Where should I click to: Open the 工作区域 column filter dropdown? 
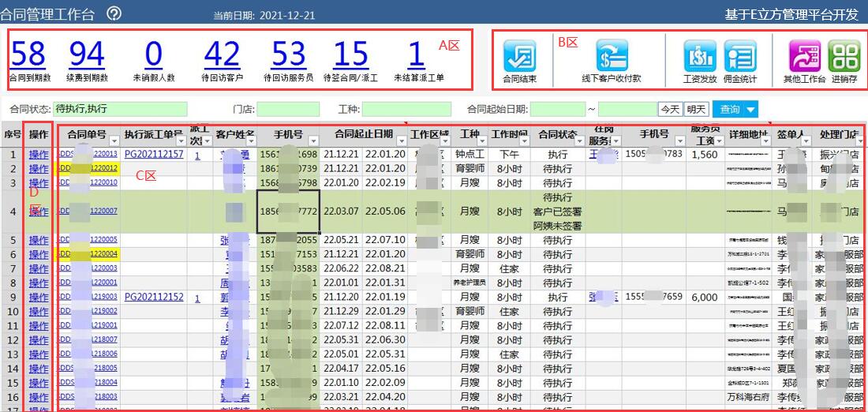tap(446, 140)
